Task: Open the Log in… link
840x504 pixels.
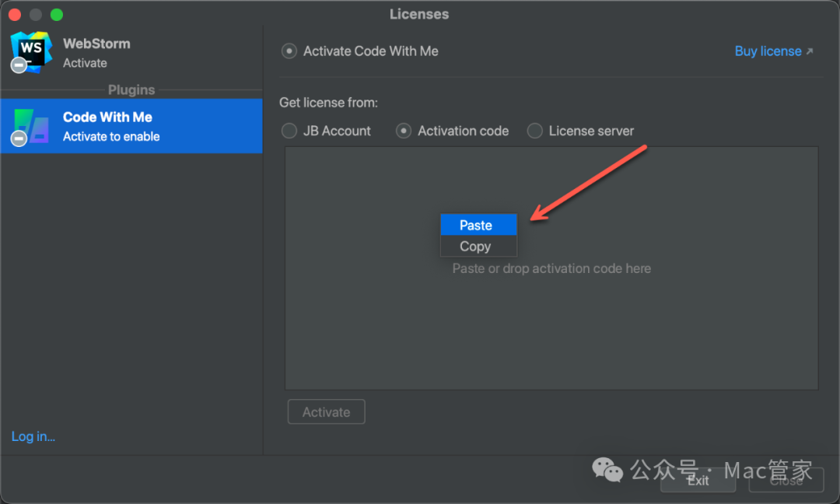Action: point(33,436)
